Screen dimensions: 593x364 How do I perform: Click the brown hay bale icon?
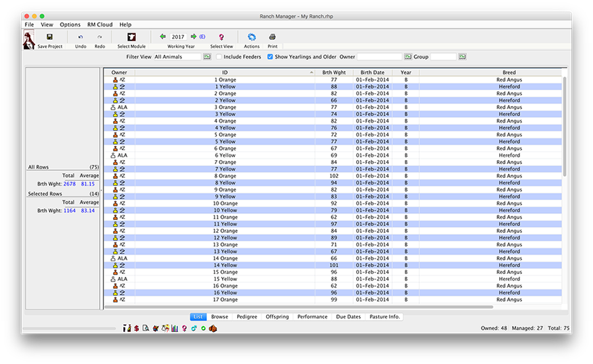tap(213, 328)
